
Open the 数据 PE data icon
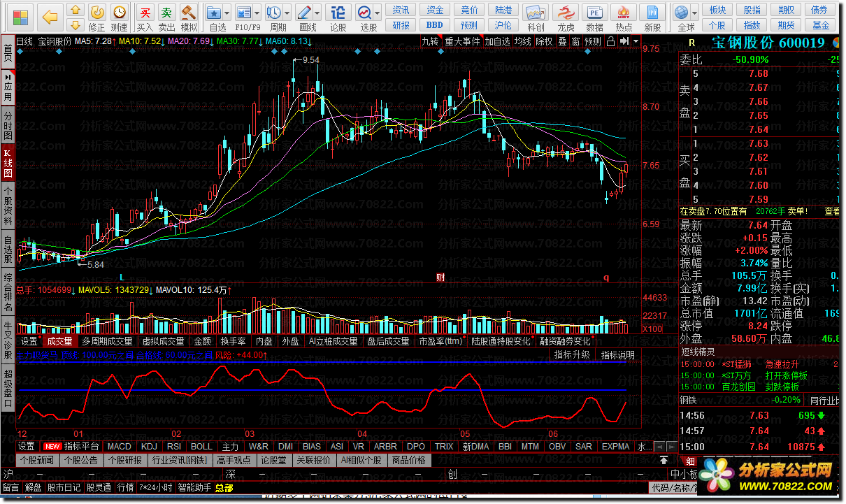click(594, 13)
